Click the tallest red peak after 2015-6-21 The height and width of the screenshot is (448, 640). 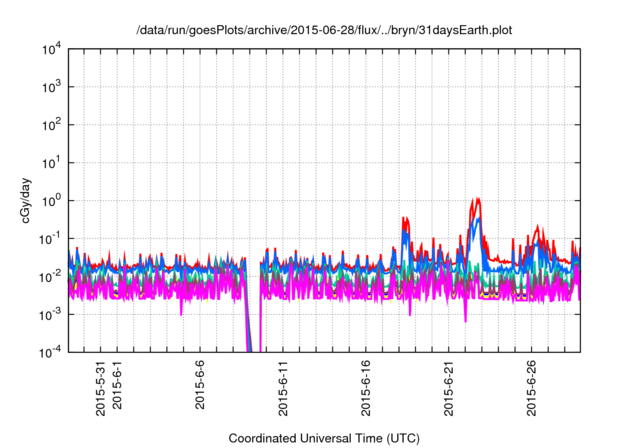(x=477, y=200)
